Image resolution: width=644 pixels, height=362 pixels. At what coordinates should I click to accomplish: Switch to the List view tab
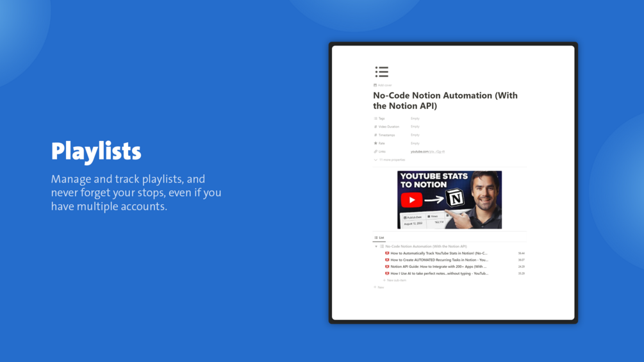(379, 238)
